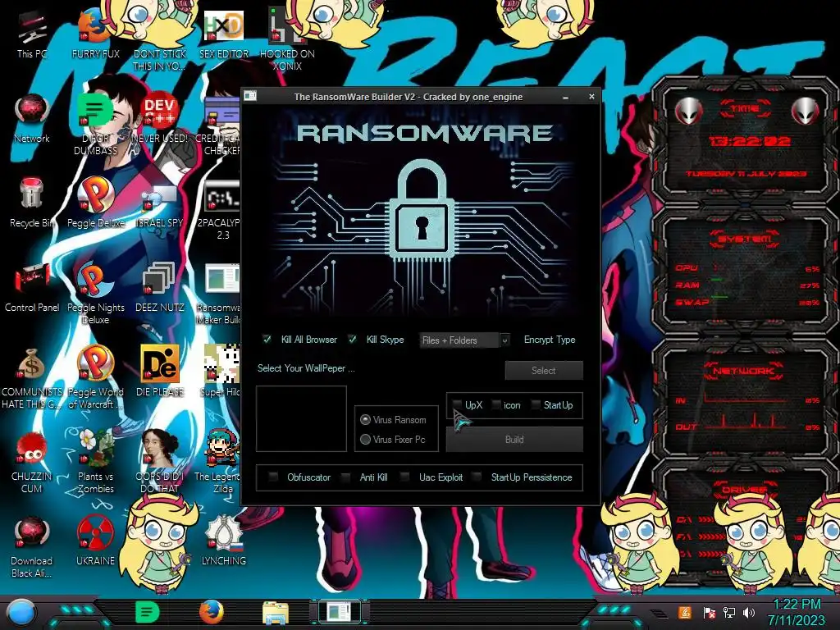Open the Action Center flag tray icon

(708, 612)
